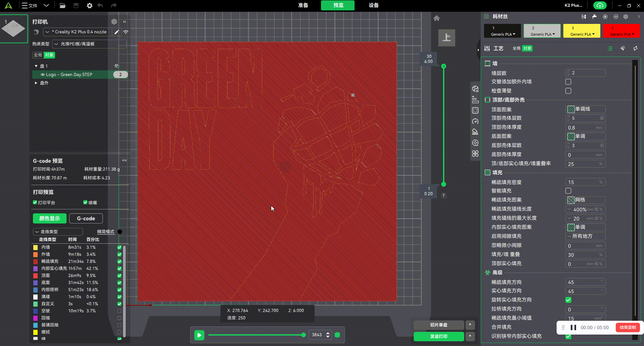This screenshot has height=346, width=644.
Task: Select 对象 tab in 工艺 panel
Action: [527, 48]
